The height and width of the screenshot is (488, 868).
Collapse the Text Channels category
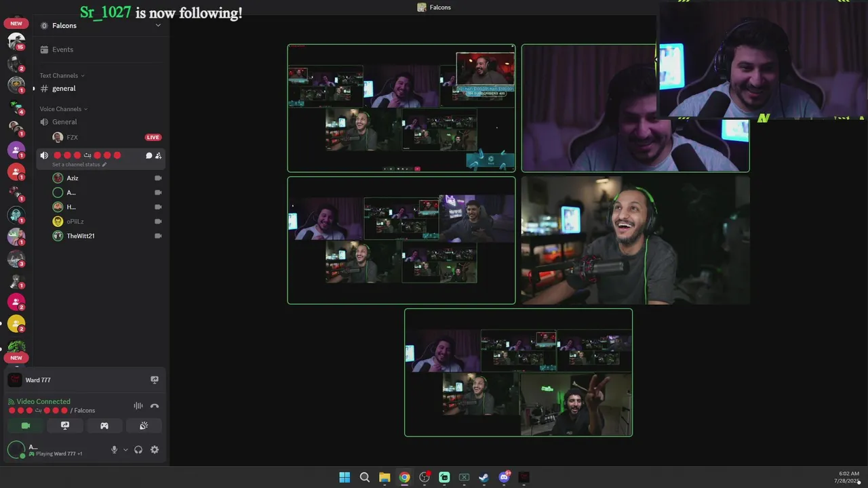pos(62,76)
